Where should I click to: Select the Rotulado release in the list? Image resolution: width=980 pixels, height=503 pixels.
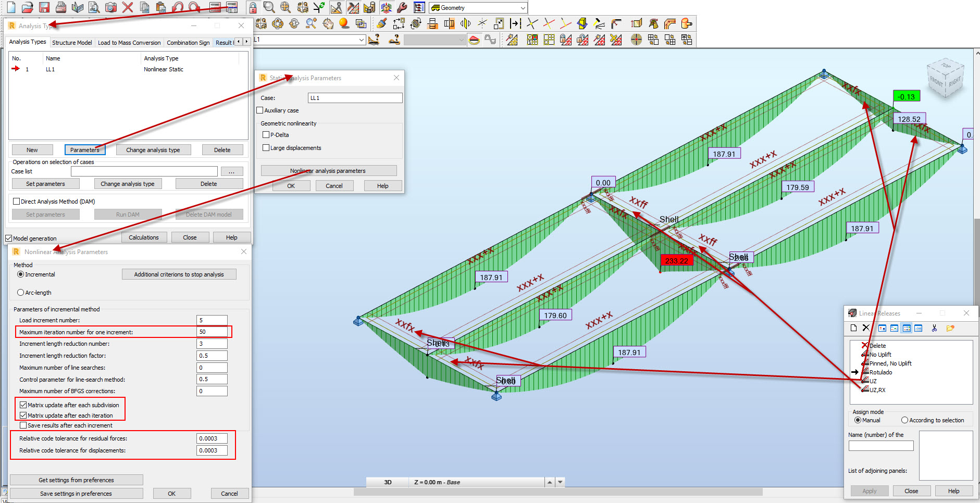[880, 372]
